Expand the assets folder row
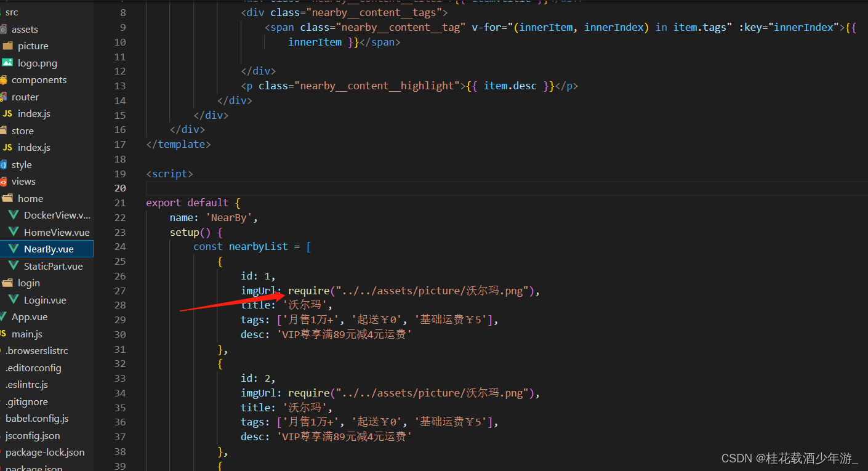The width and height of the screenshot is (868, 471). click(x=25, y=29)
